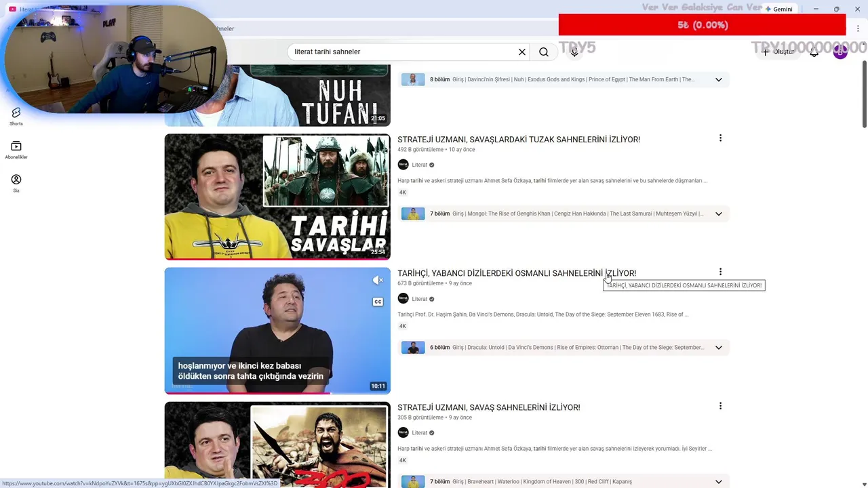Restore down the browser window

(836, 9)
